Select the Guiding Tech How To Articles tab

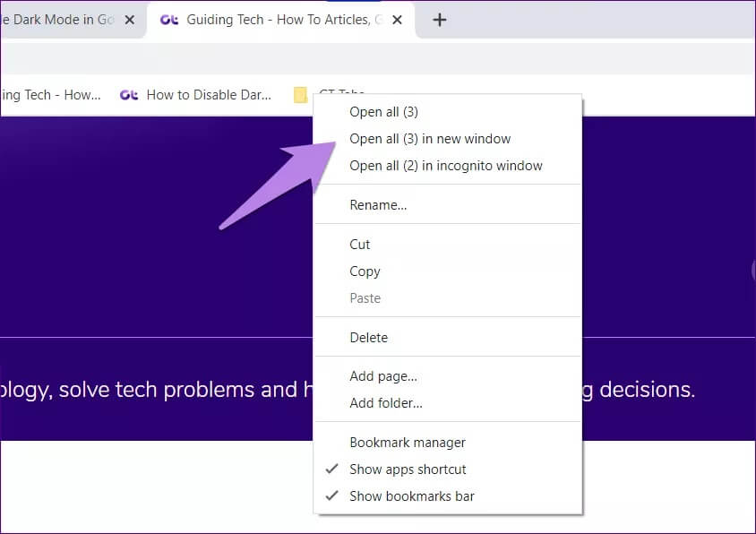click(x=280, y=20)
